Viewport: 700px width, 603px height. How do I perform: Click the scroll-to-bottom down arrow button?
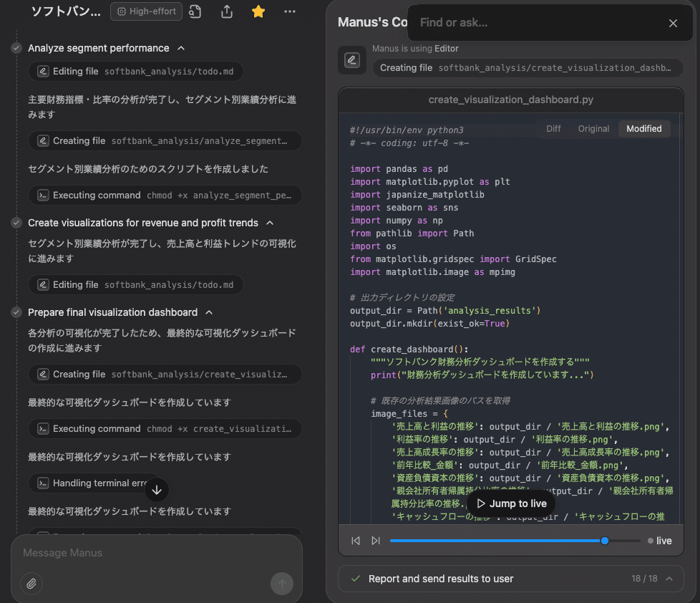157,490
